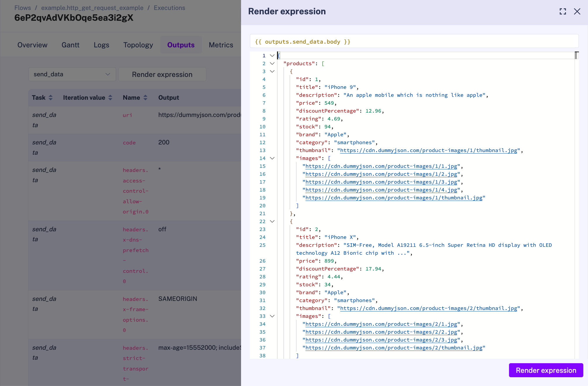The width and height of the screenshot is (588, 386).
Task: Click the price value 899
Action: (329, 261)
